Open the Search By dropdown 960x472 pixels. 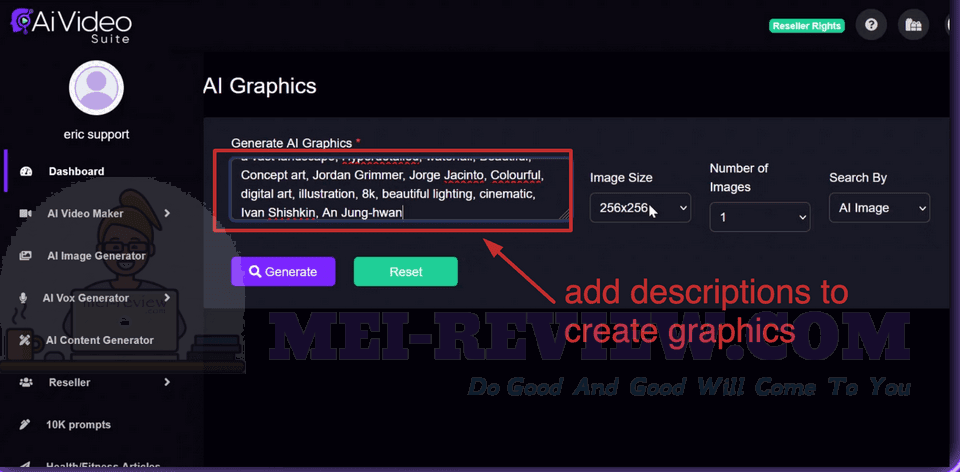pyautogui.click(x=880, y=208)
